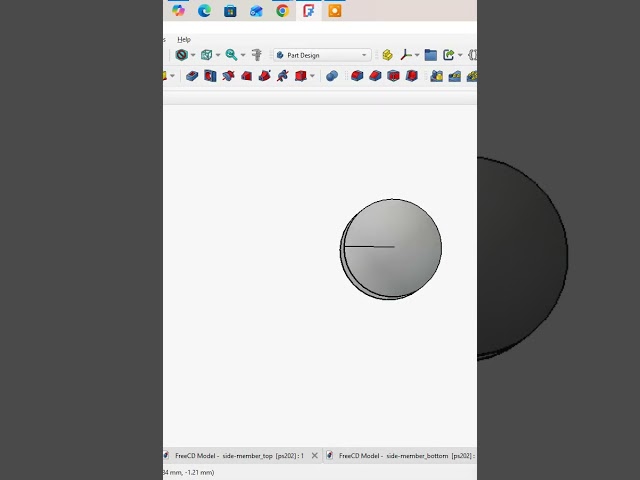
Task: Click the Subtractive primitive red cube icon
Action: [x=301, y=76]
